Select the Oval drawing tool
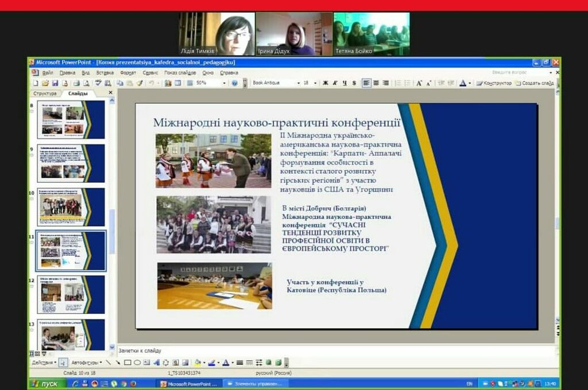 pyautogui.click(x=137, y=362)
